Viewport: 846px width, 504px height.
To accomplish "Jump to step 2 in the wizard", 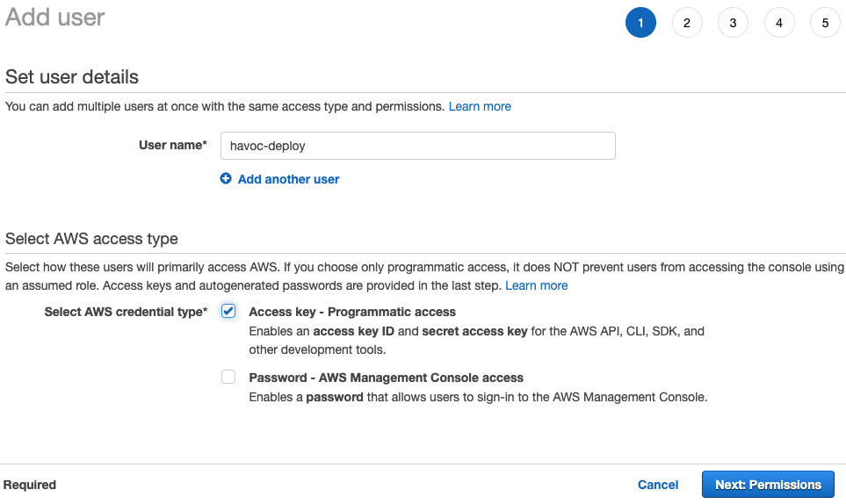I will pyautogui.click(x=687, y=23).
